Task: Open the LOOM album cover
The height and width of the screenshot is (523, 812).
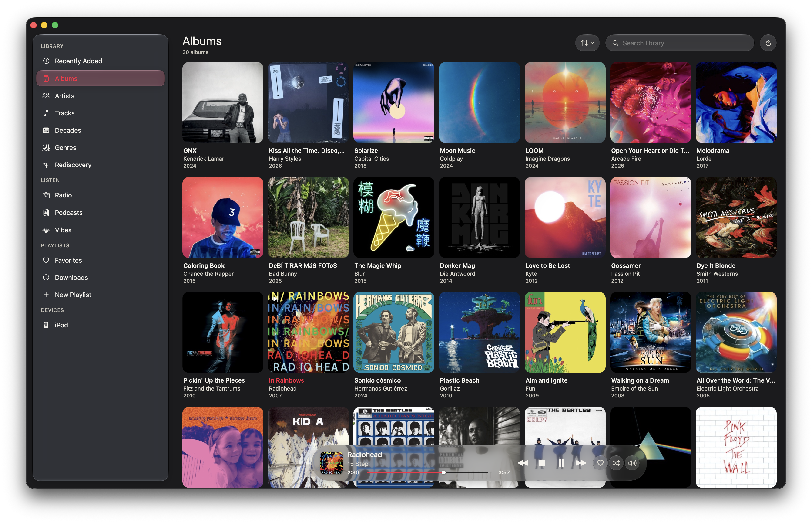Action: point(565,102)
